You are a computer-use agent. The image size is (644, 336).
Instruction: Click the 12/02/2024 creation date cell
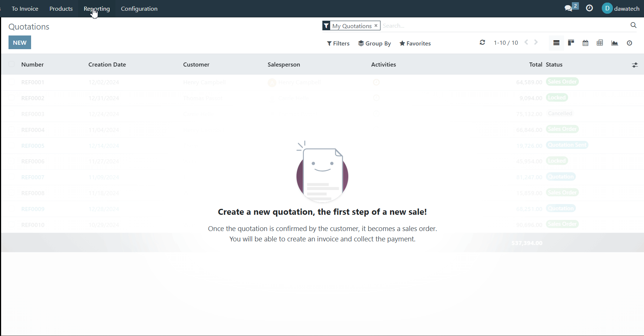click(x=104, y=82)
